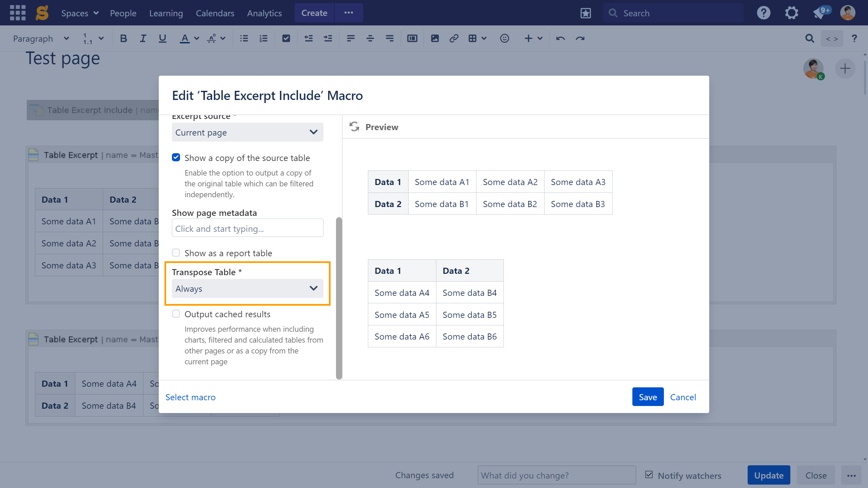Open Analytics in the top nav
The image size is (868, 488).
[x=264, y=13]
